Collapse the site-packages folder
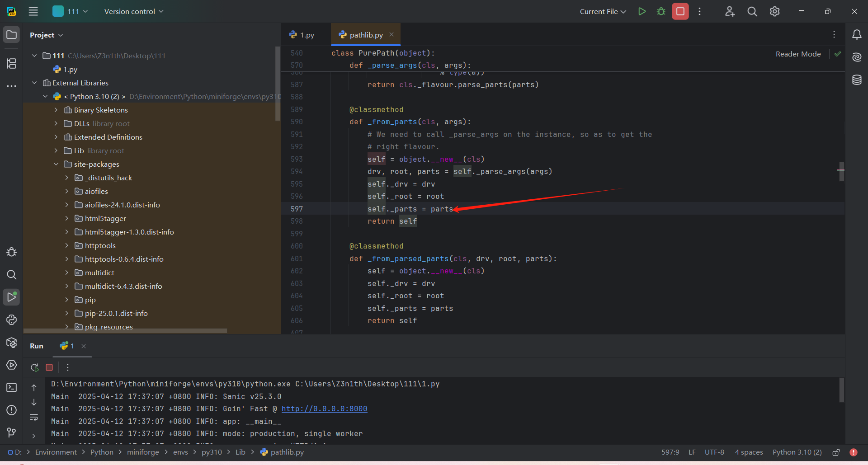This screenshot has height=465, width=868. (56, 164)
